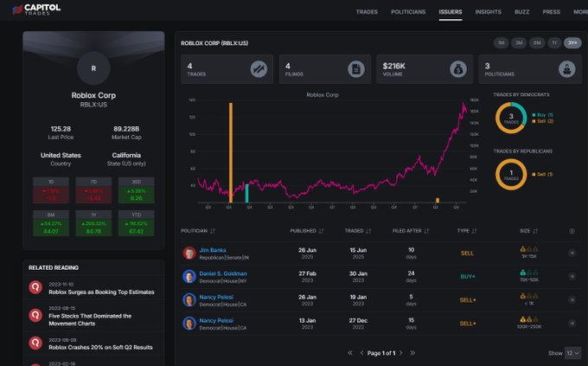
Task: Click the Capitol Trades logo
Action: point(36,10)
